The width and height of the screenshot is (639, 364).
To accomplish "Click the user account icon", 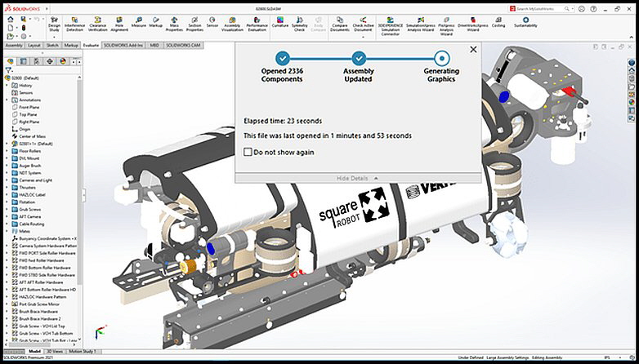I will [582, 8].
